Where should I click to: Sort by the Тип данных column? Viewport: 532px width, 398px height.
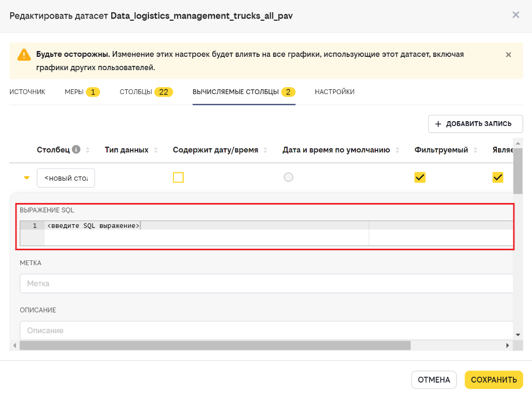click(156, 150)
